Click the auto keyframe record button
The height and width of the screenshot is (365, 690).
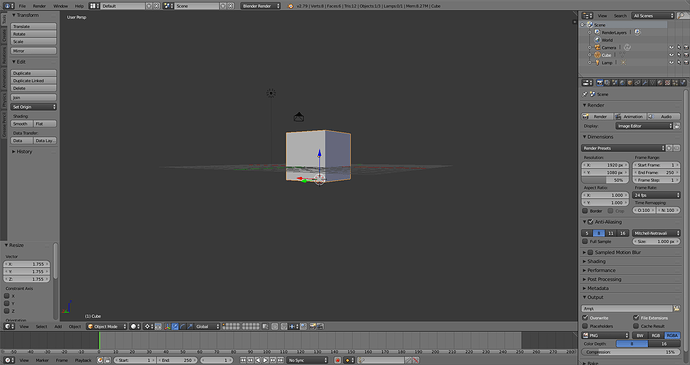click(338, 360)
